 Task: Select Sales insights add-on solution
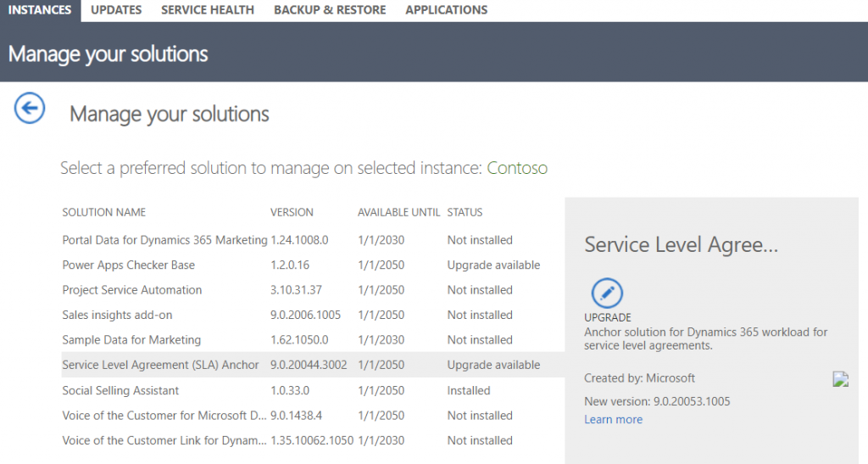point(313,315)
